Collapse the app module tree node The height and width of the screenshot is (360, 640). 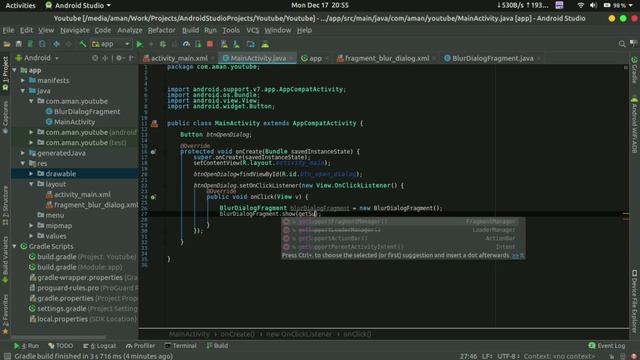click(x=15, y=70)
